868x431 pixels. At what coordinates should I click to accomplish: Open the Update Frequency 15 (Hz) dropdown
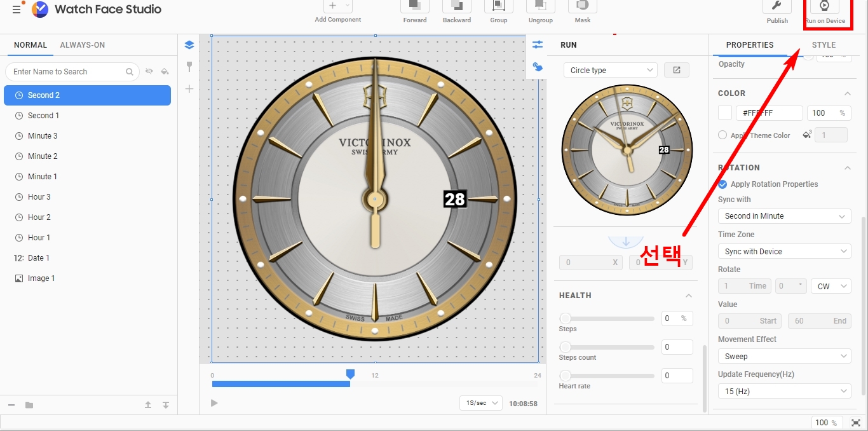pyautogui.click(x=784, y=391)
